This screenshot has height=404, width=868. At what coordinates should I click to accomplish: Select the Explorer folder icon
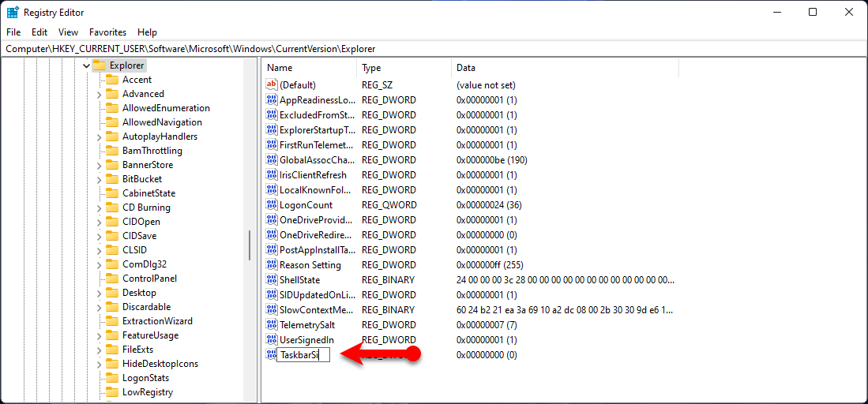tap(99, 65)
